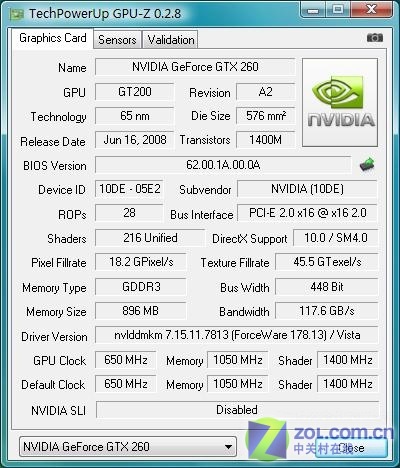This screenshot has width=400, height=468.
Task: Click Bus Interface field PCI-E 2.0 x16
Action: coord(307,213)
